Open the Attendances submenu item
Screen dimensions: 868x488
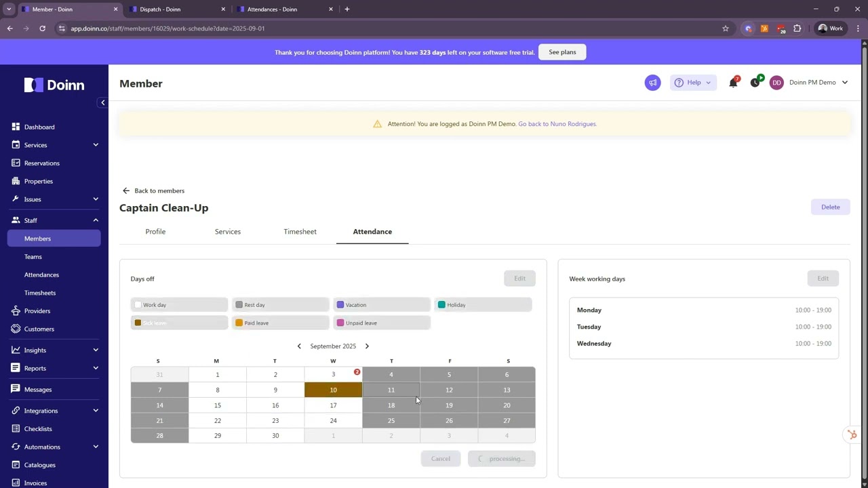(x=41, y=274)
